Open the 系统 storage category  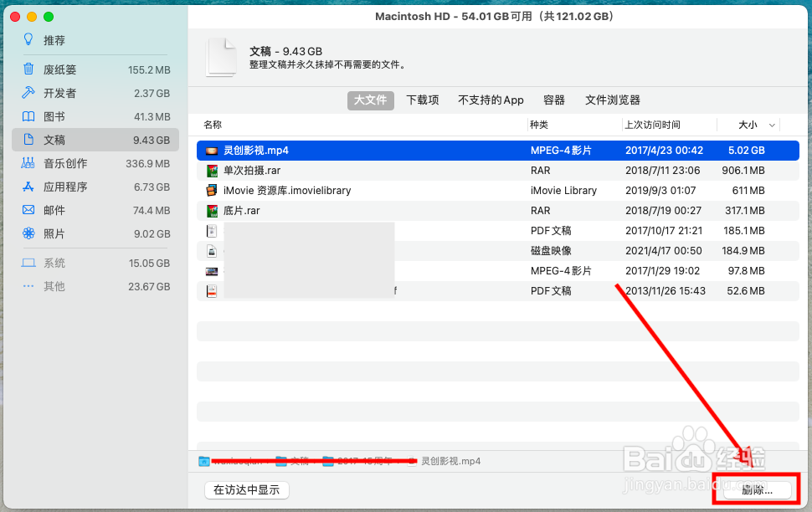[x=52, y=263]
